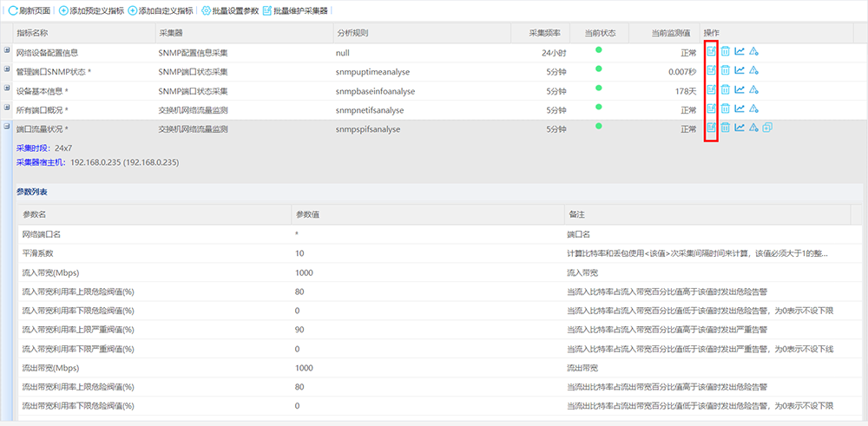Open alarm settings for 设备基本信息
868x426 pixels.
[x=753, y=89]
